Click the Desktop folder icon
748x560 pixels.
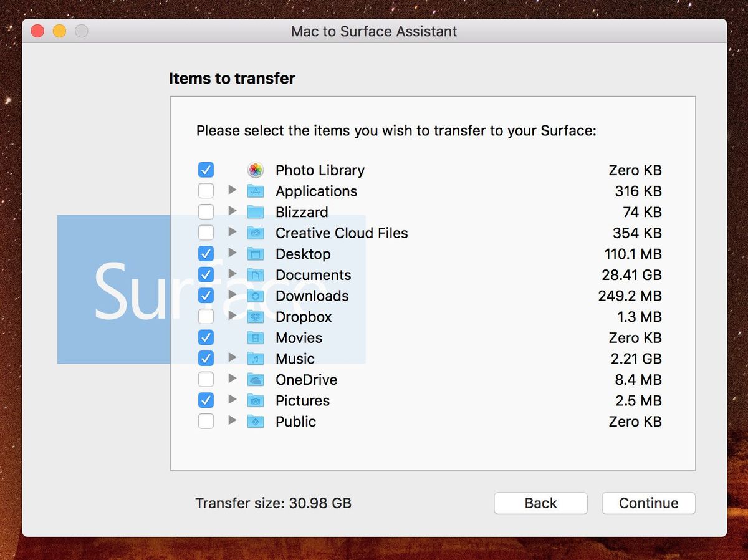(256, 254)
